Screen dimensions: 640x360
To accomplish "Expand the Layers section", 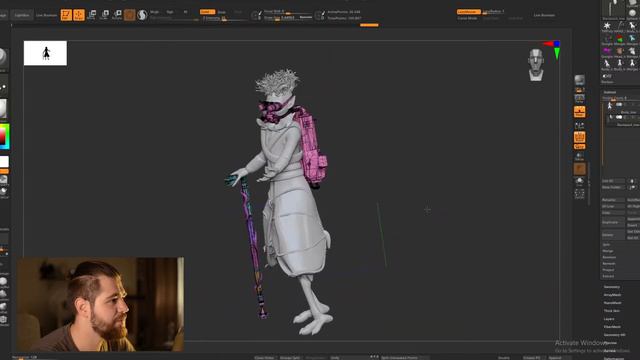I will (x=609, y=319).
